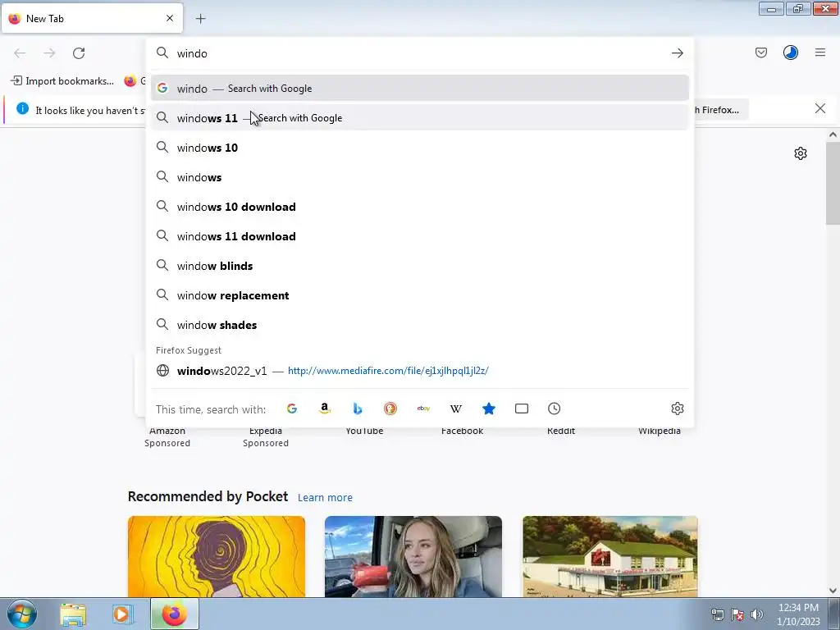Screen dimensions: 840x630
Task: Click the Go arrow in address bar
Action: pos(677,53)
